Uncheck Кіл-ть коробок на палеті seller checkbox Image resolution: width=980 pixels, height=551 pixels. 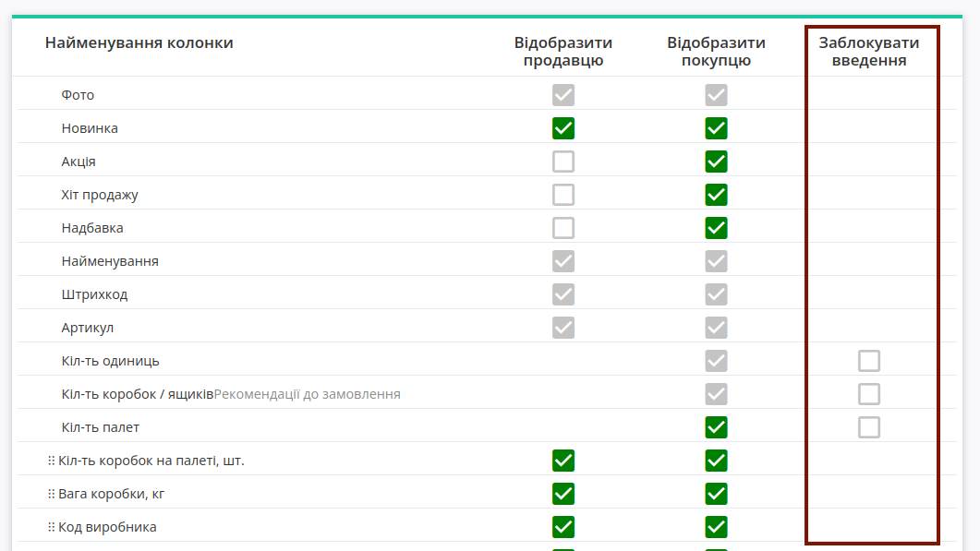[x=563, y=461]
